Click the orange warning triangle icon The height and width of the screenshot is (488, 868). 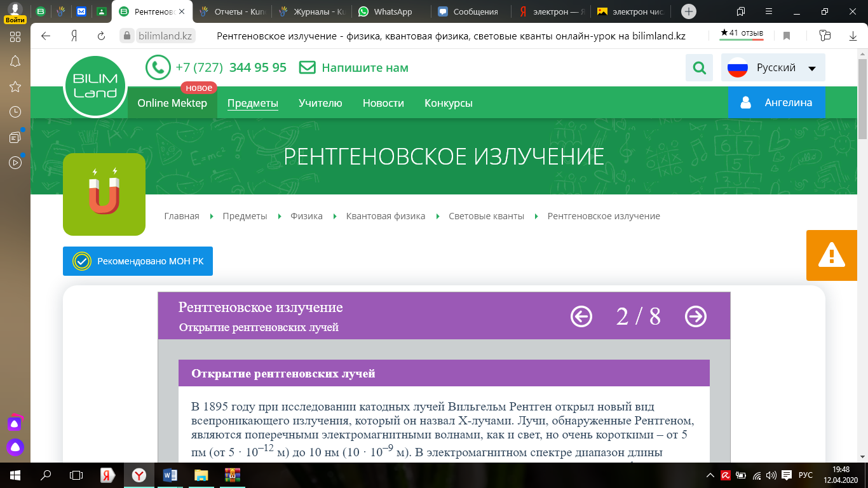[x=831, y=255]
